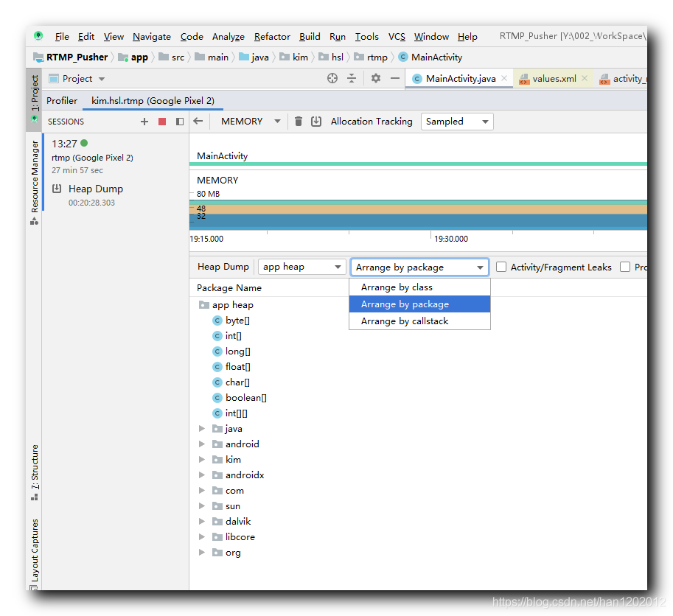Open the Refactor menu

click(x=272, y=36)
